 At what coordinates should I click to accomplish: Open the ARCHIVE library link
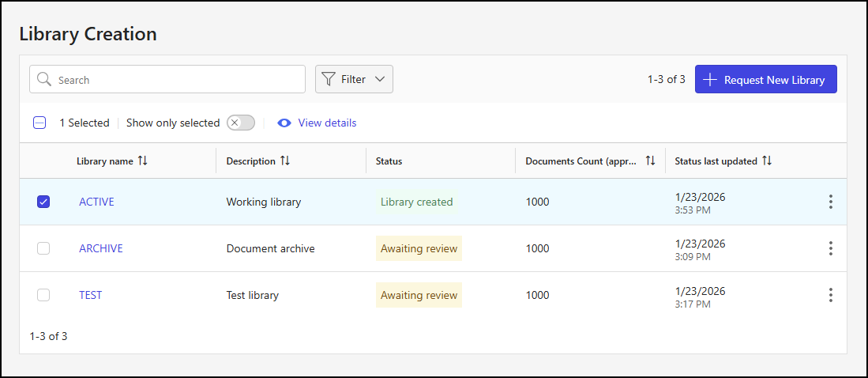point(101,248)
